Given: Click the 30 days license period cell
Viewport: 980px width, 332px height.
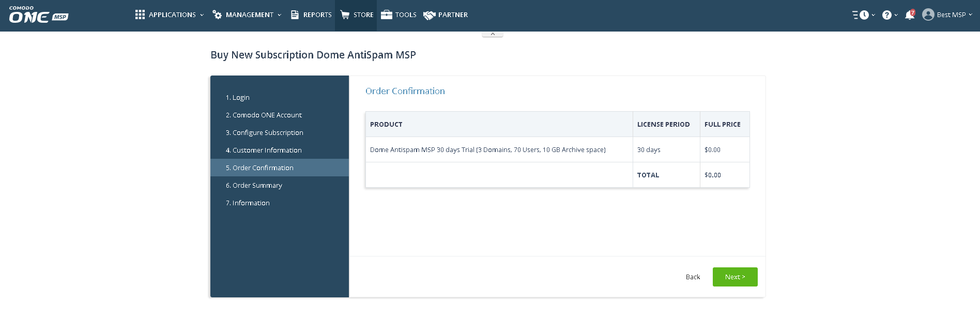Looking at the screenshot, I should (x=666, y=149).
